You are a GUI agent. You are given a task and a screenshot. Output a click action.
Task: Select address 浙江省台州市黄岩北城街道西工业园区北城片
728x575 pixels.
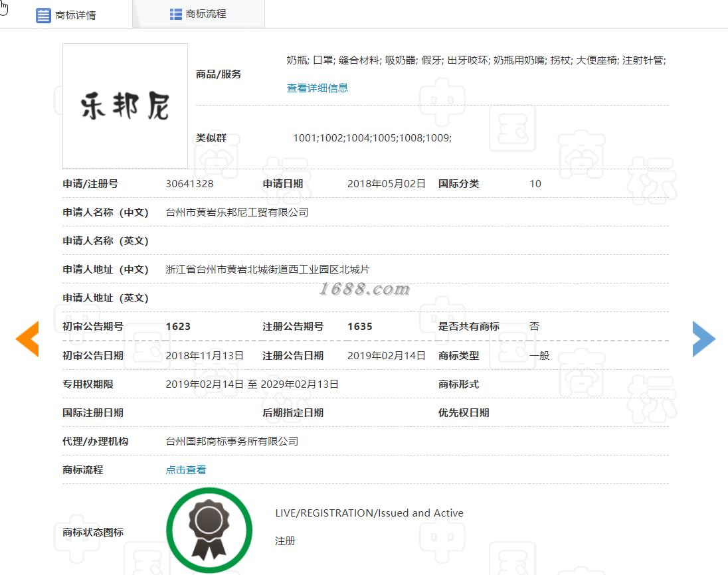click(x=268, y=269)
